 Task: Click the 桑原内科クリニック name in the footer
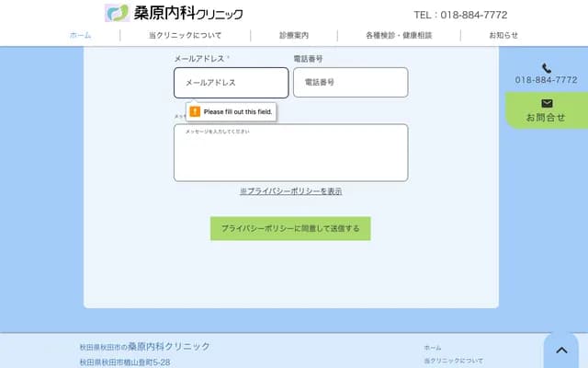click(x=168, y=346)
